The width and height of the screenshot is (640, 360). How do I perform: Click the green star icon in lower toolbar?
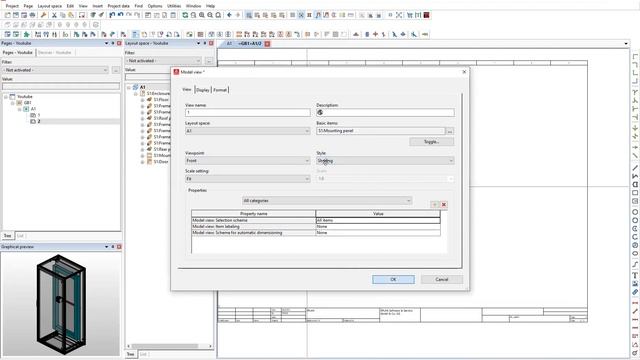click(27, 34)
